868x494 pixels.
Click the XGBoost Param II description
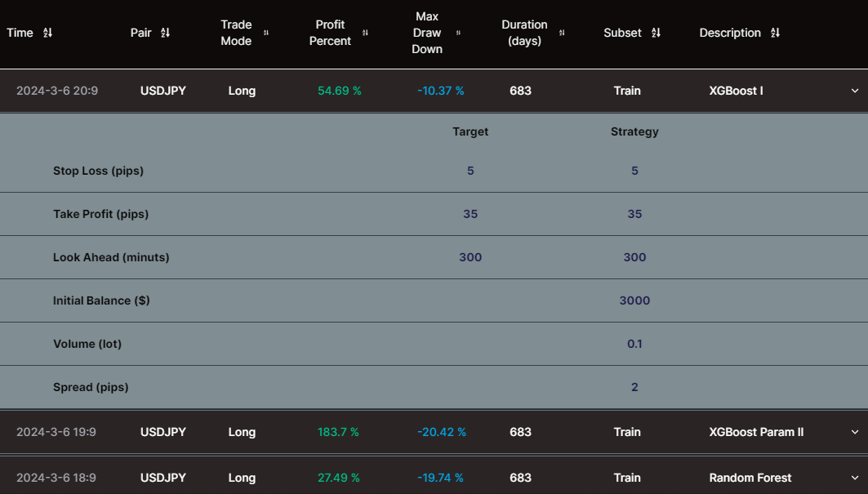(756, 432)
